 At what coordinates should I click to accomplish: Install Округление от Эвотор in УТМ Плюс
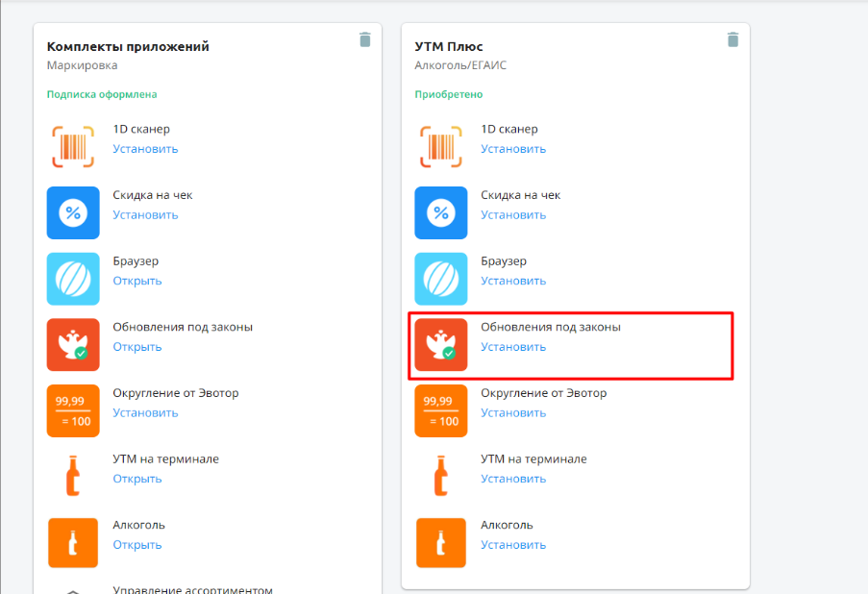(513, 412)
